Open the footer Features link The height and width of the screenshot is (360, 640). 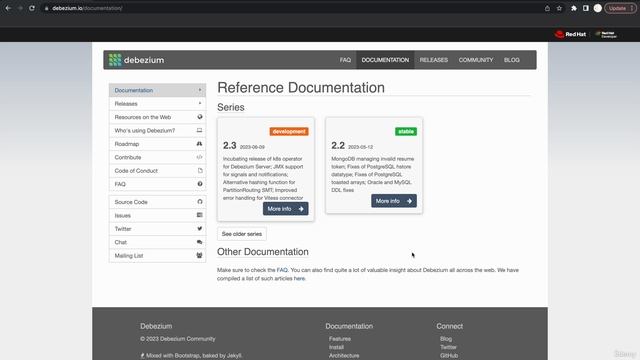click(340, 339)
